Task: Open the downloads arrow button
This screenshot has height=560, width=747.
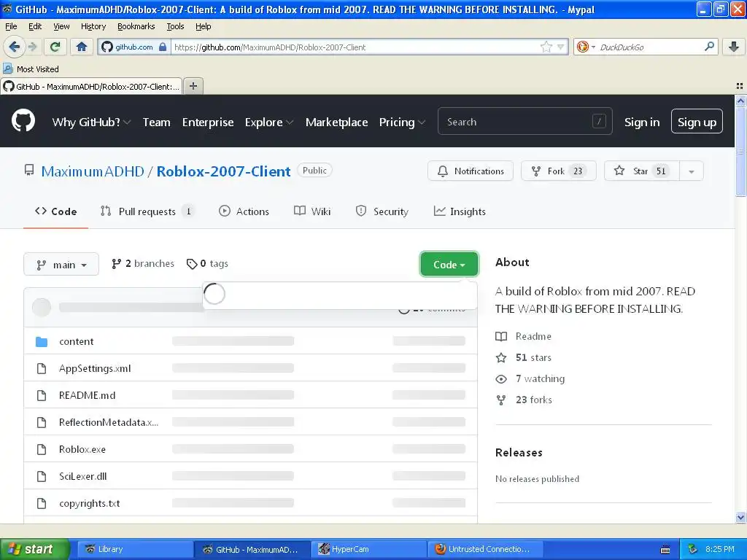Action: [734, 47]
